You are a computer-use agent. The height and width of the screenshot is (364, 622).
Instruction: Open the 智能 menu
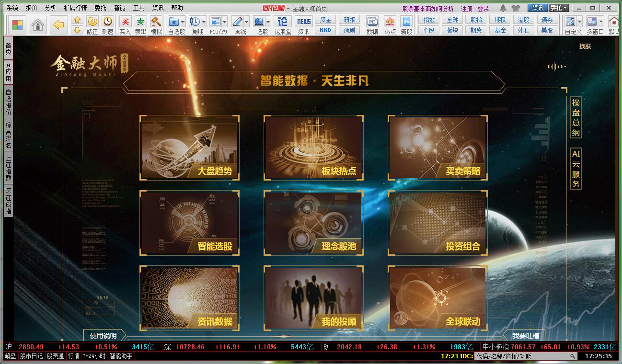click(x=119, y=8)
